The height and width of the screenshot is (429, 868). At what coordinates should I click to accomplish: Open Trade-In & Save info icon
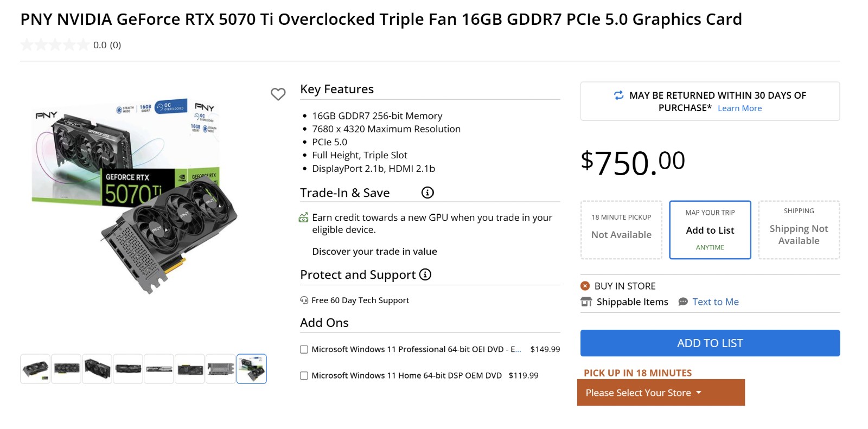[x=427, y=193]
